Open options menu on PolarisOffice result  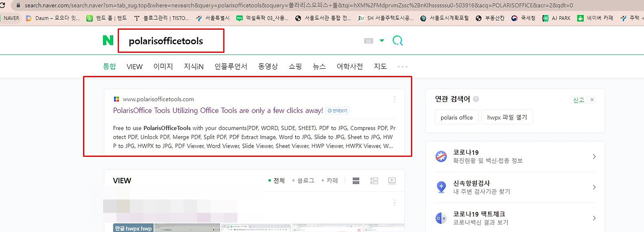394,99
